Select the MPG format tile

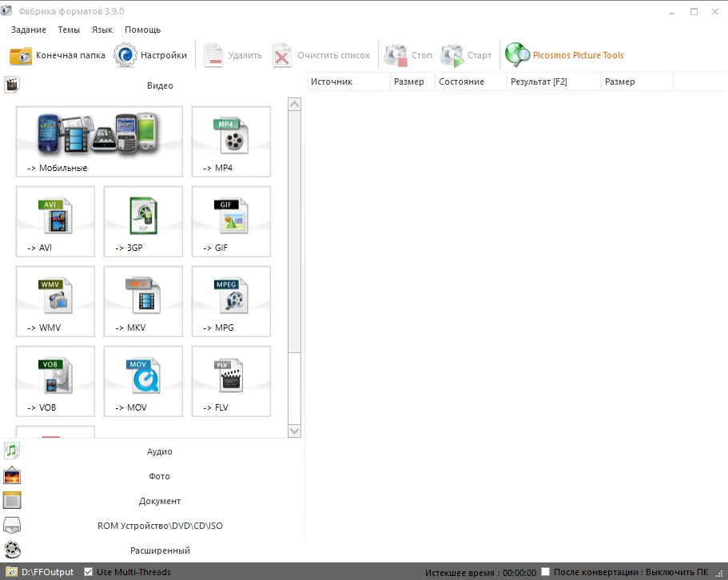coord(231,301)
